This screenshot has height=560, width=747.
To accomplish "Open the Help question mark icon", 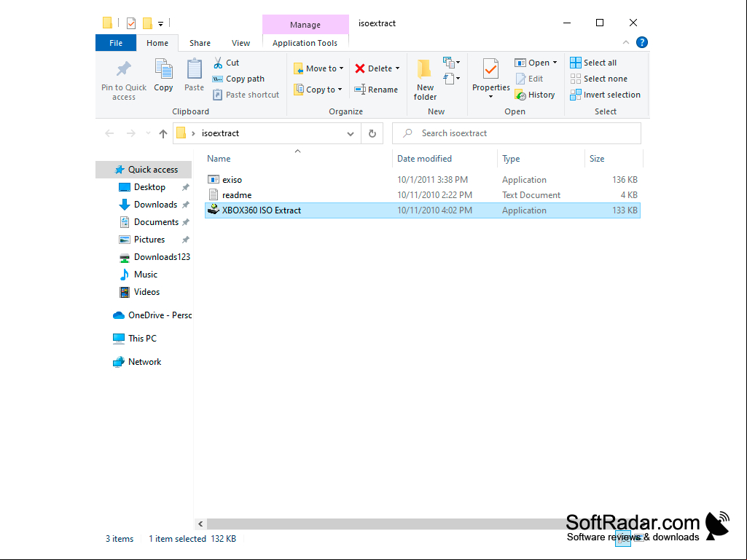I will [x=642, y=42].
